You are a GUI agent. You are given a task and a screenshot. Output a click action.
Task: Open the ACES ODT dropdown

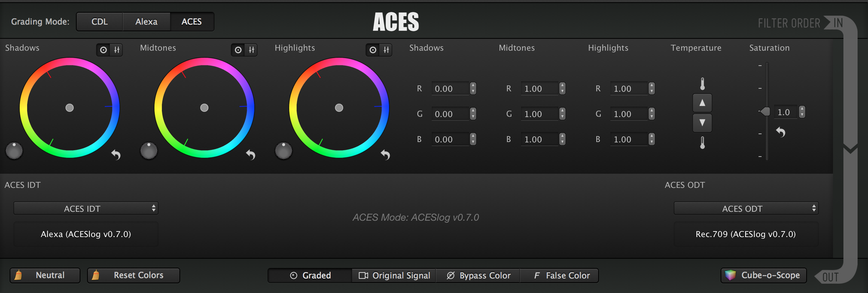(746, 208)
